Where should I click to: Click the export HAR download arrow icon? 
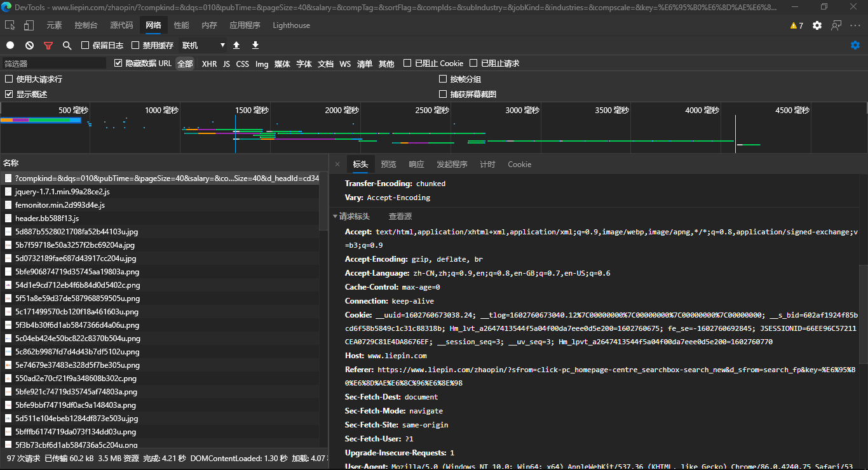coord(255,45)
